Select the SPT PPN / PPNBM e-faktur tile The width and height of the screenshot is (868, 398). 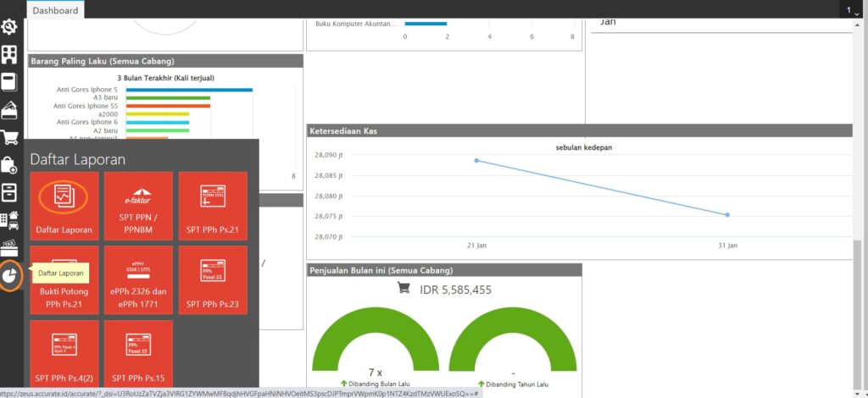(138, 206)
